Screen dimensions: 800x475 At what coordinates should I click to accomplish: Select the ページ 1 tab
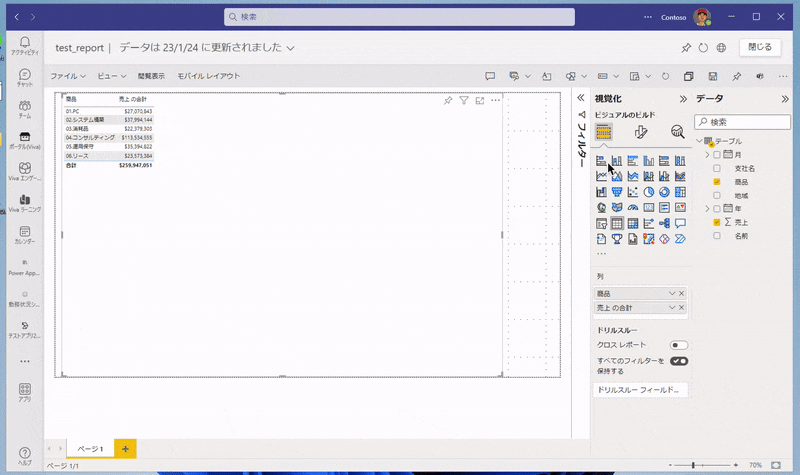(90, 449)
